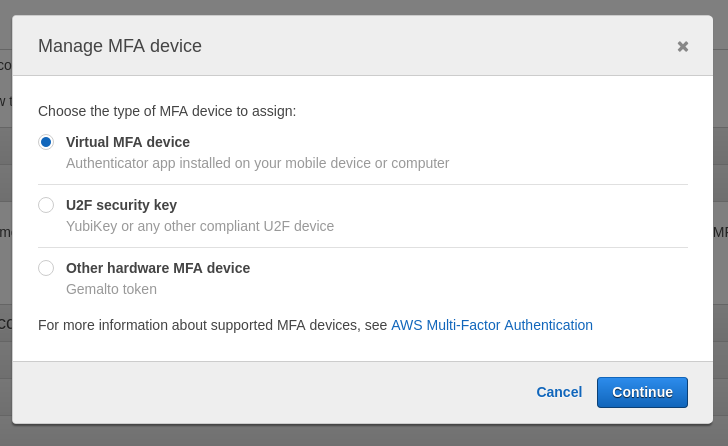Click the dimmed background below the dialog

coord(364,435)
